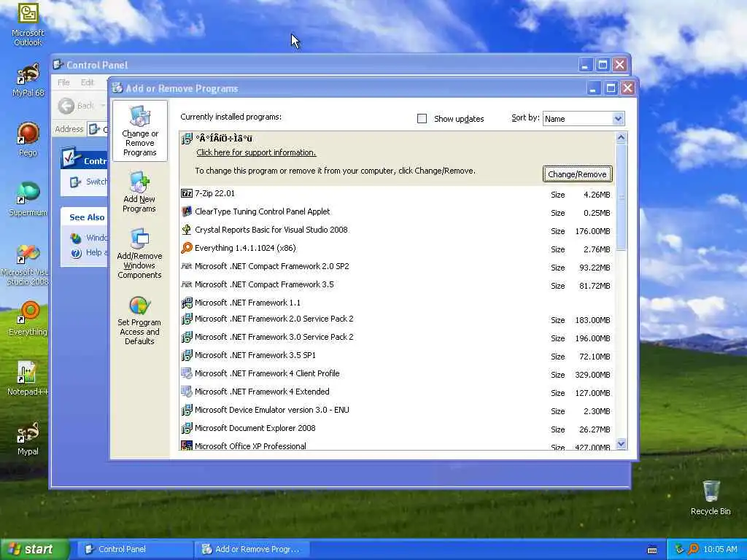Click the Microsoft Office XP Professional icon

click(x=187, y=446)
